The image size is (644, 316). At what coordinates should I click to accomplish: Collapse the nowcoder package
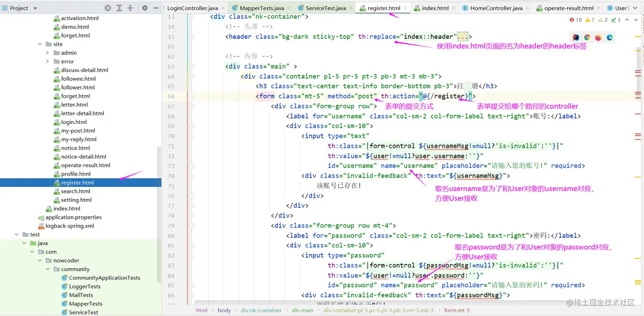coord(40,261)
